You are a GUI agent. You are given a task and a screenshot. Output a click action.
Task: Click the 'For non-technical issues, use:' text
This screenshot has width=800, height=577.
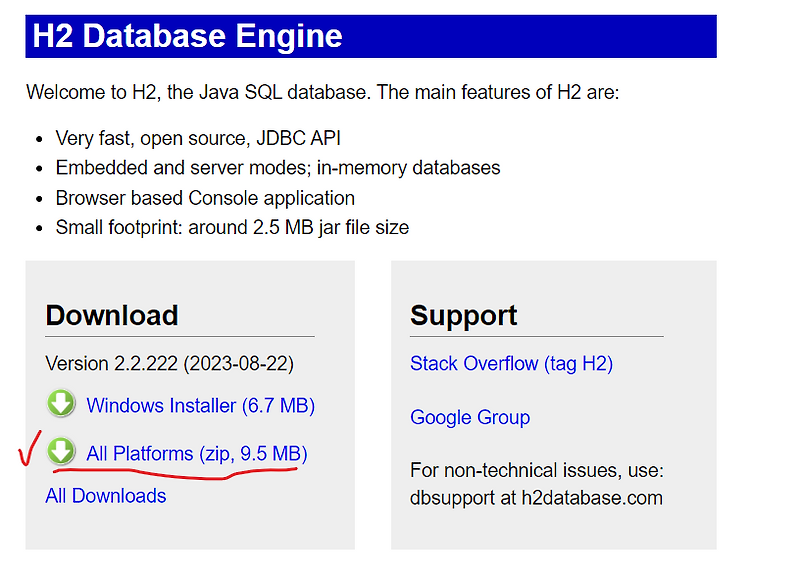(537, 470)
